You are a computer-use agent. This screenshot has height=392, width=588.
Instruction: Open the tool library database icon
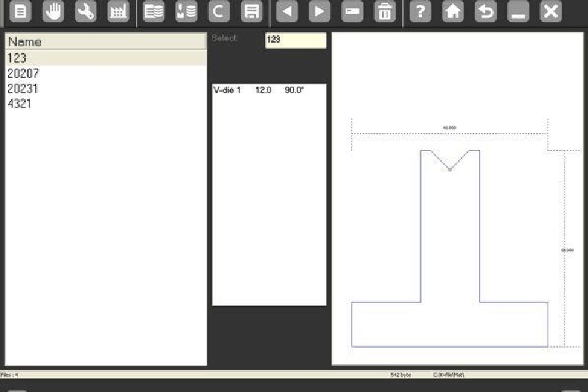tap(154, 12)
